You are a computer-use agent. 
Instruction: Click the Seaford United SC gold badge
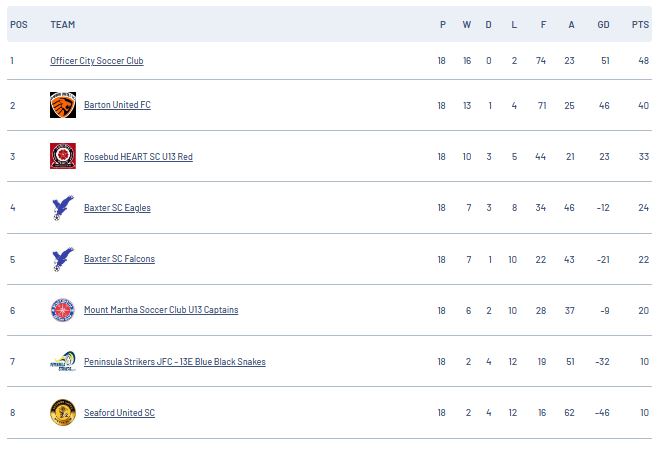coord(63,413)
